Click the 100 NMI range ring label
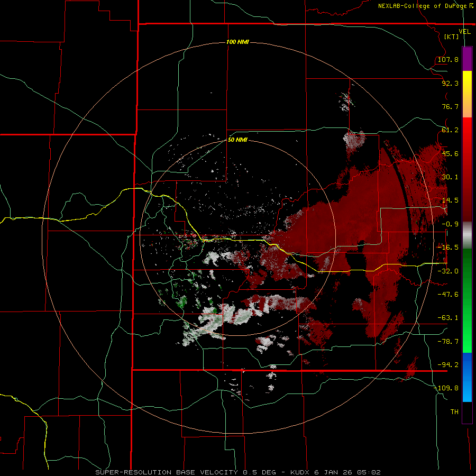This screenshot has width=476, height=476. point(237,42)
